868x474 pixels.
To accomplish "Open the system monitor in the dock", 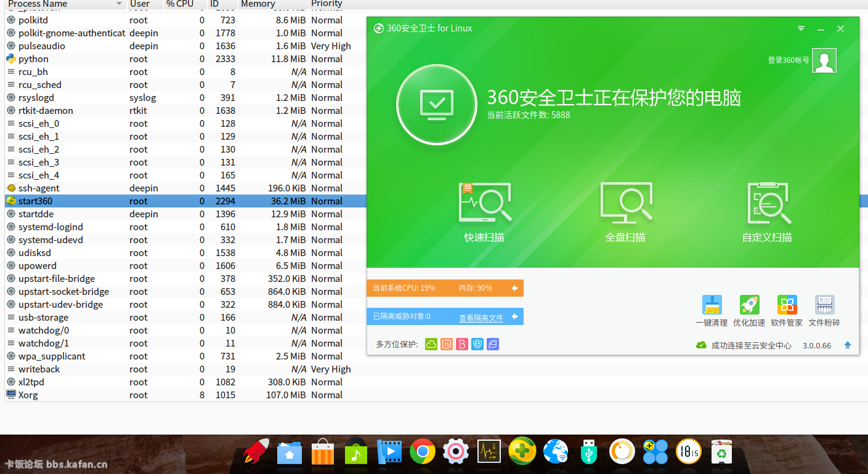I will (489, 452).
